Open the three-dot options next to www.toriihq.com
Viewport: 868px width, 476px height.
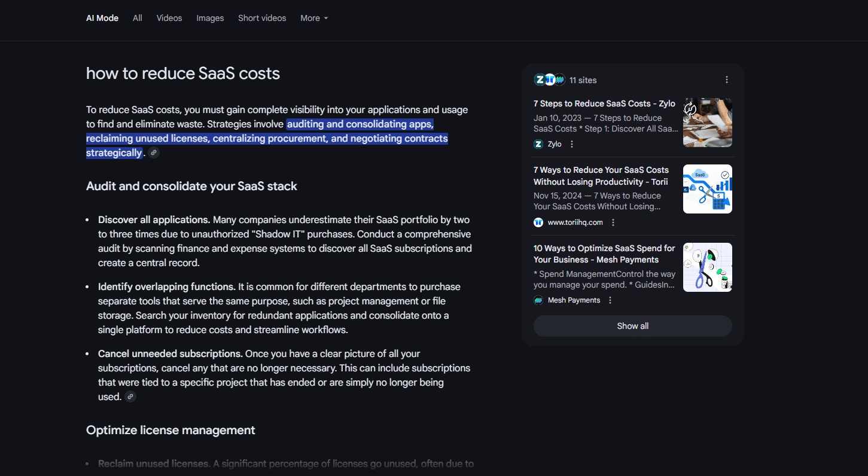click(x=613, y=222)
